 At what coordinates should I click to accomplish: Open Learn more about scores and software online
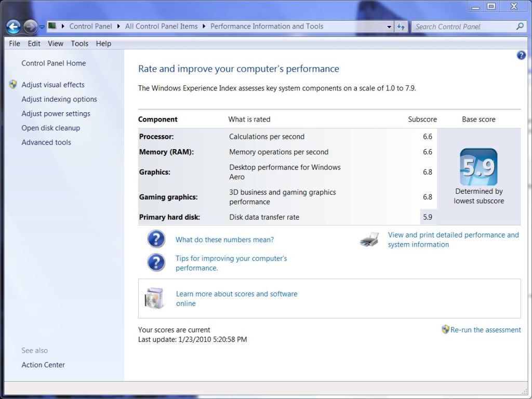pyautogui.click(x=236, y=299)
